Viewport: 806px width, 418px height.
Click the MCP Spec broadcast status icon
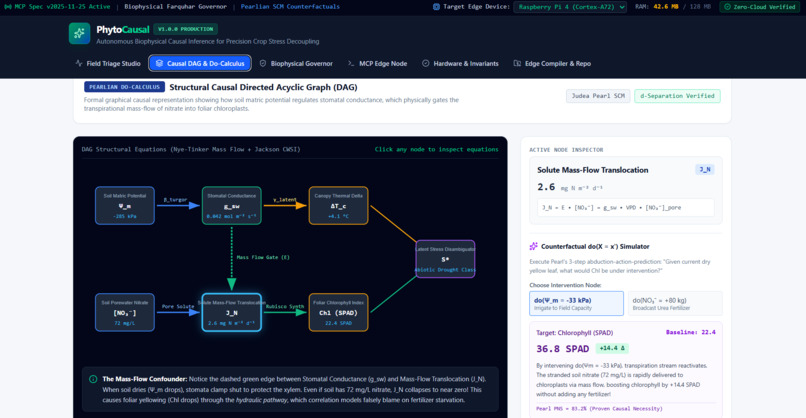(x=8, y=7)
